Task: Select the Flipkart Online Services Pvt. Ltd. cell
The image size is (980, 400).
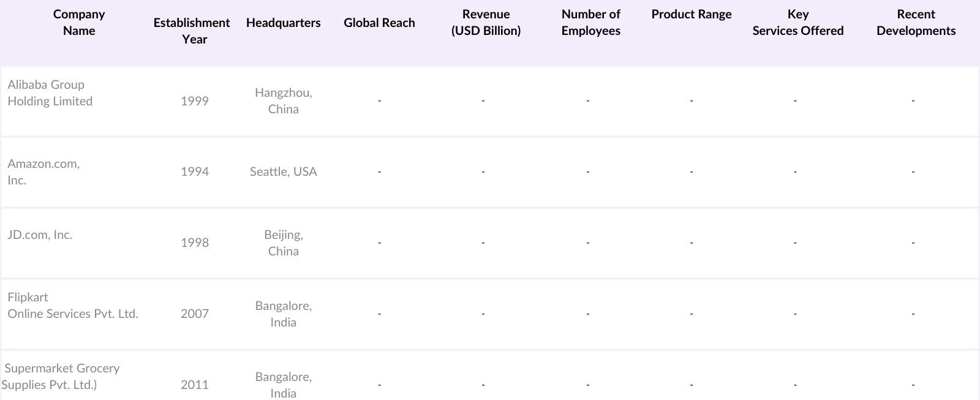Action: tap(73, 306)
